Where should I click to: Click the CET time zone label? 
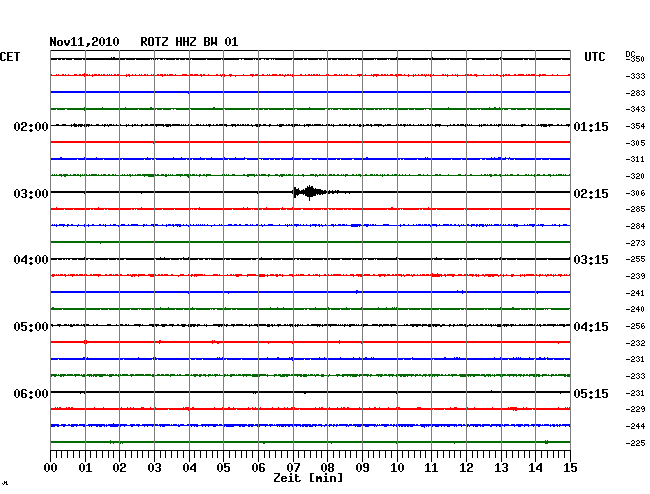coord(10,57)
